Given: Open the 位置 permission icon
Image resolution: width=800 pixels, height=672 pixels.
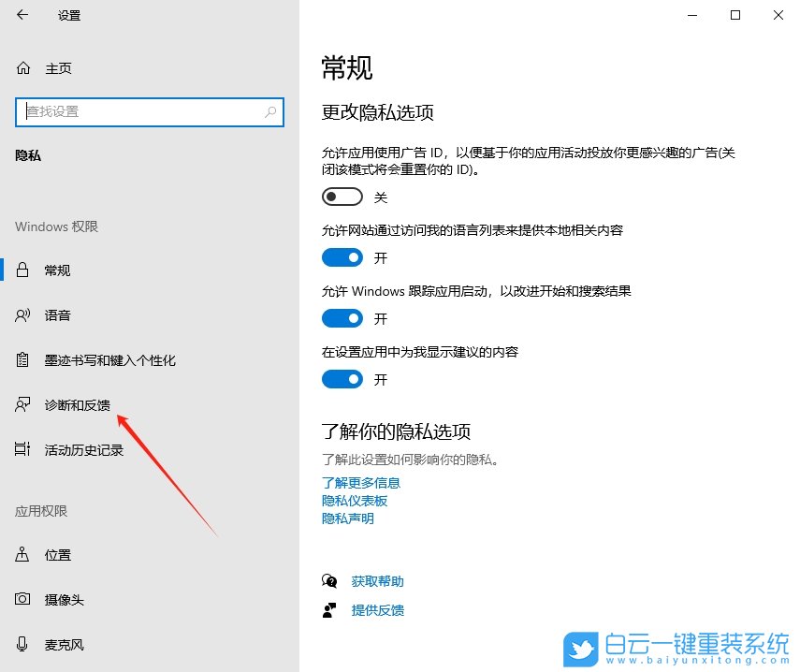Looking at the screenshot, I should click(21, 554).
